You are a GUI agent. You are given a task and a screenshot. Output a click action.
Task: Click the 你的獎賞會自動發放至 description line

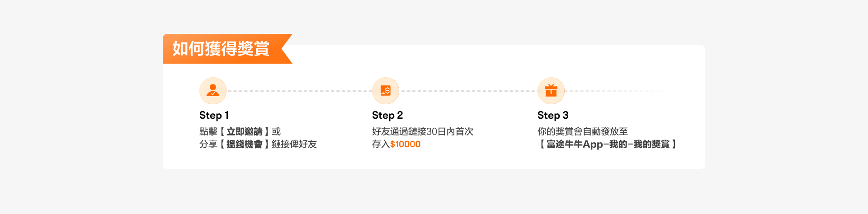583,131
